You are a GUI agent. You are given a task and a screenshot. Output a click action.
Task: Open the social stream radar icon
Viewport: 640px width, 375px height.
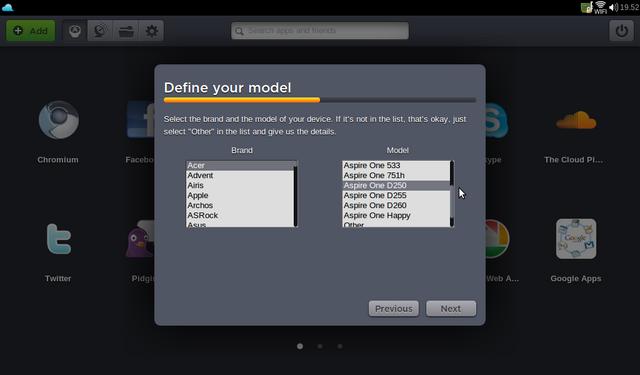point(100,31)
